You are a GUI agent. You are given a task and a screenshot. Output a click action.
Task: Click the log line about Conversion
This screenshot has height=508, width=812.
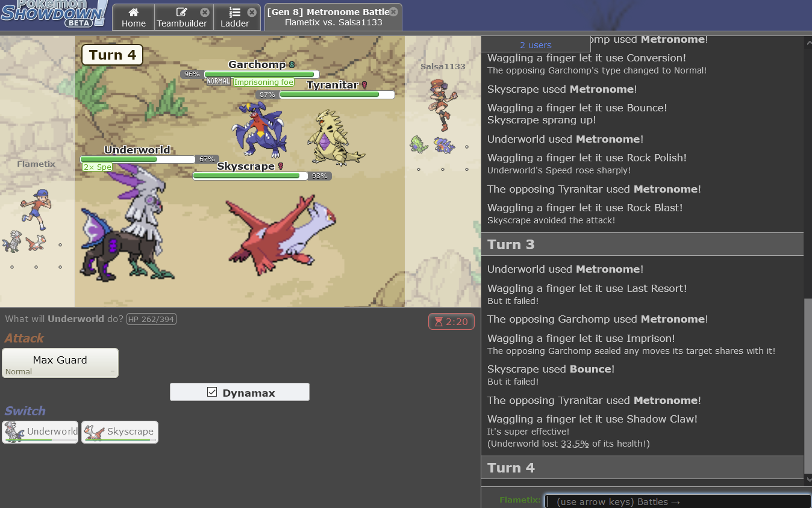[587, 58]
